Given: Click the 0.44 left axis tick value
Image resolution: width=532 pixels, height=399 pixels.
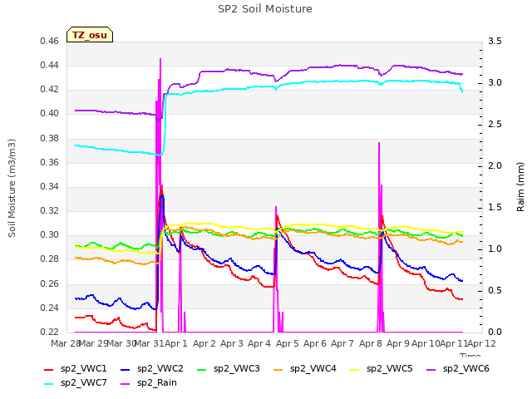Looking at the screenshot, I should [50, 65].
